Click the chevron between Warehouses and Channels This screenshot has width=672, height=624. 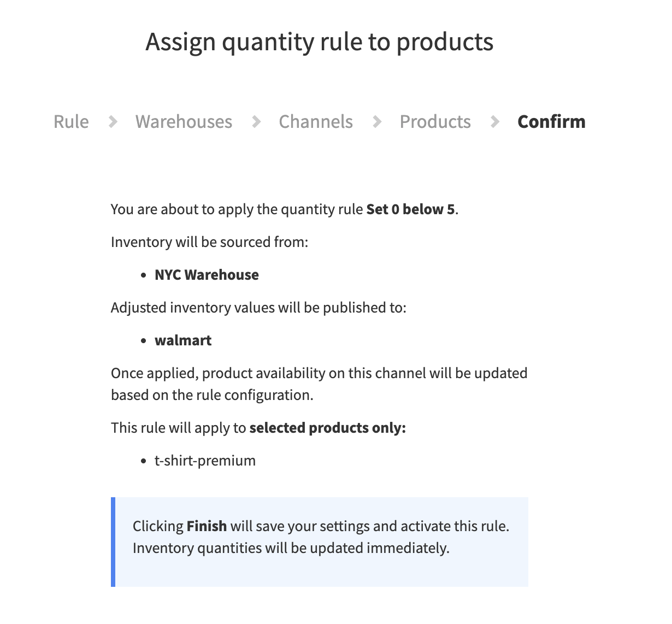tap(256, 121)
